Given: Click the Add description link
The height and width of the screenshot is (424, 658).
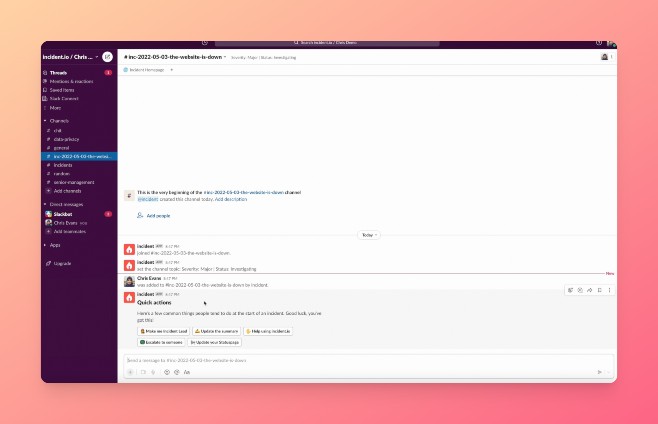Looking at the screenshot, I should coord(231,199).
